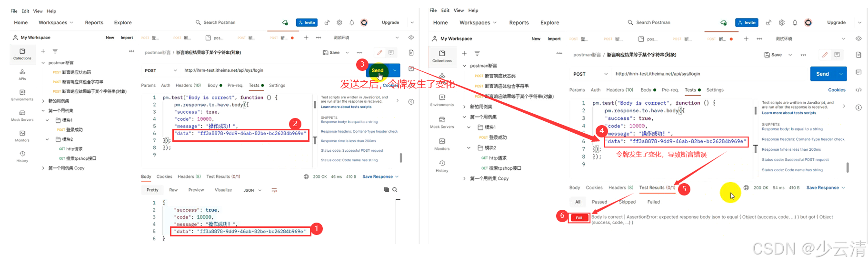Screen dimensions: 868x264
Task: Open Monitors panel in left Postman window
Action: click(x=22, y=136)
